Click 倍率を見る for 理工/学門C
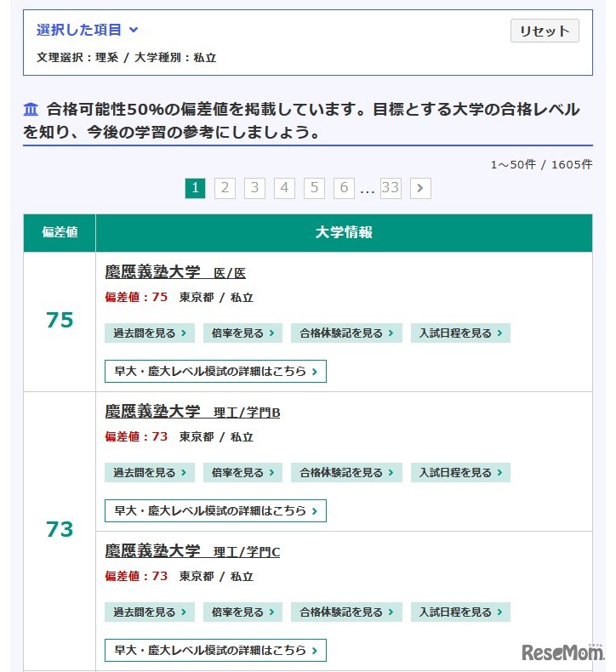The image size is (616, 672). [242, 612]
